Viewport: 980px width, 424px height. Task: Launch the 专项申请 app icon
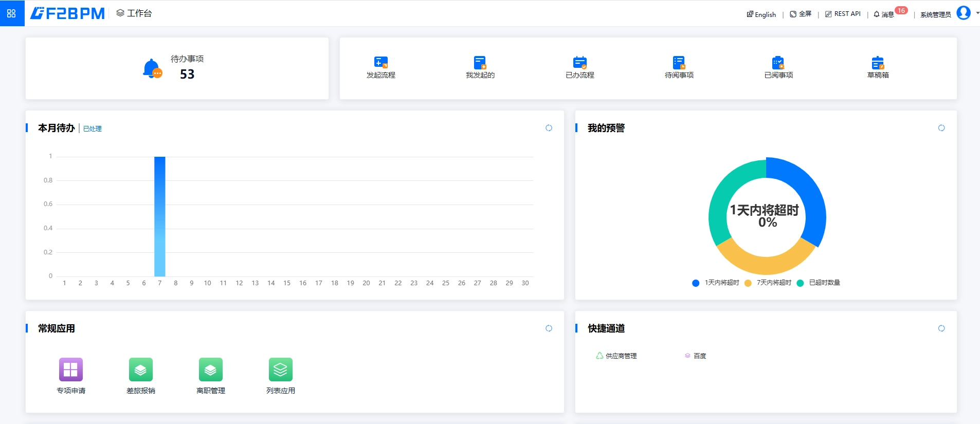point(71,370)
